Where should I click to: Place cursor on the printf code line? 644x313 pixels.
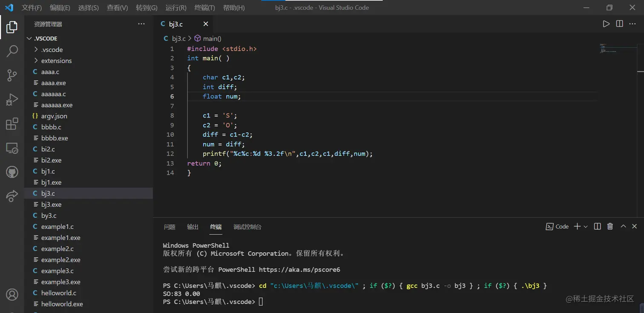[287, 154]
